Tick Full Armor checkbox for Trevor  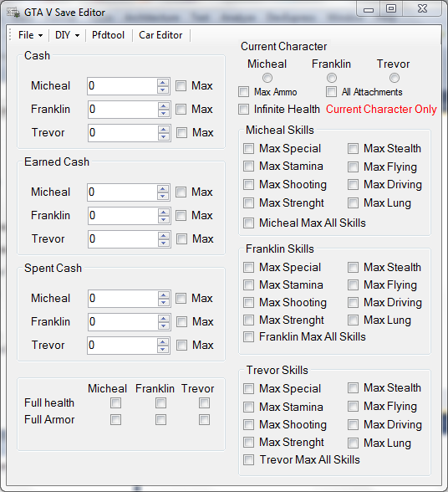[204, 419]
